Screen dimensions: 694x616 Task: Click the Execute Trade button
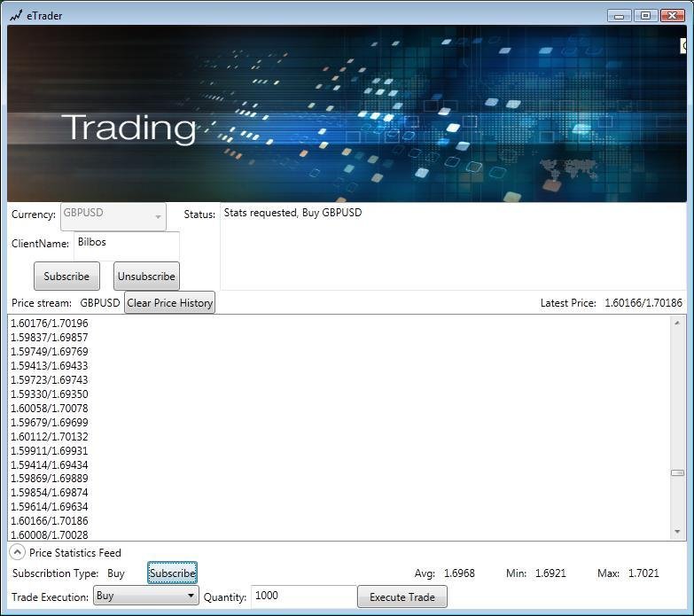tap(402, 597)
